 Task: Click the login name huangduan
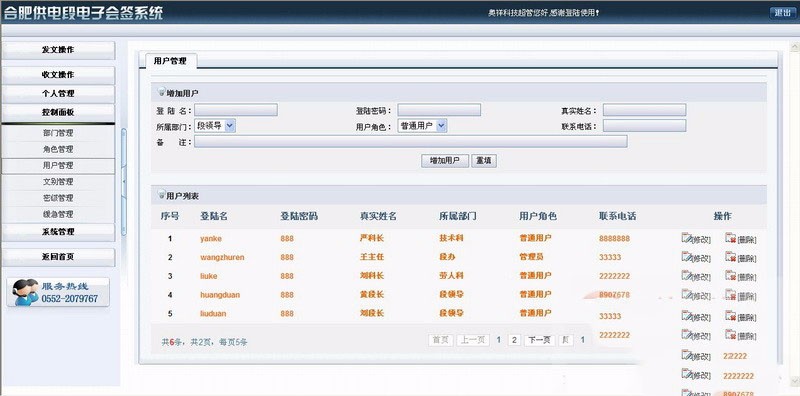point(220,295)
